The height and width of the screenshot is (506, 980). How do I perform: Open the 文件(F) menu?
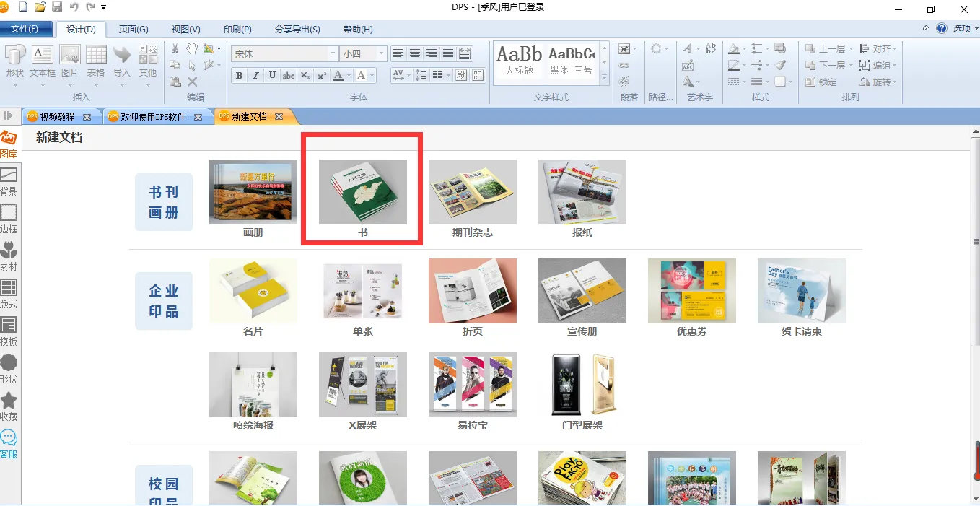click(27, 29)
